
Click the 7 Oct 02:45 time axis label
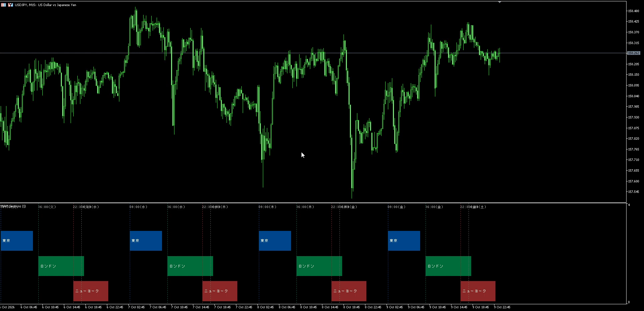coord(136,307)
